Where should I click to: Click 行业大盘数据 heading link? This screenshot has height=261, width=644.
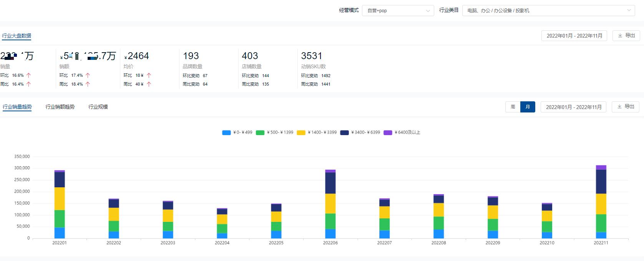tap(17, 36)
